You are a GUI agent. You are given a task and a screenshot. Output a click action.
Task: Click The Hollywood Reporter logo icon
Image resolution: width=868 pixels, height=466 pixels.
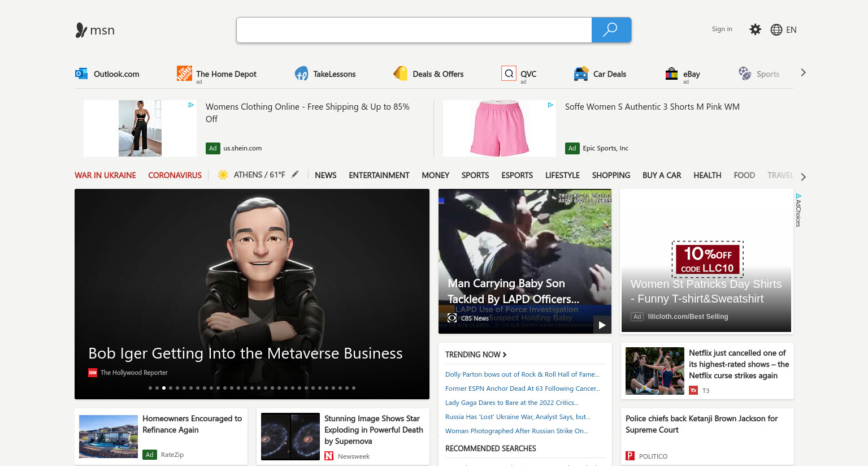[x=93, y=373]
